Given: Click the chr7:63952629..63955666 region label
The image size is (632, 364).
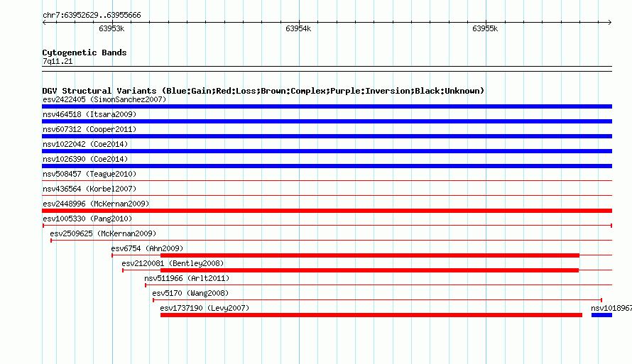Looking at the screenshot, I should [92, 15].
